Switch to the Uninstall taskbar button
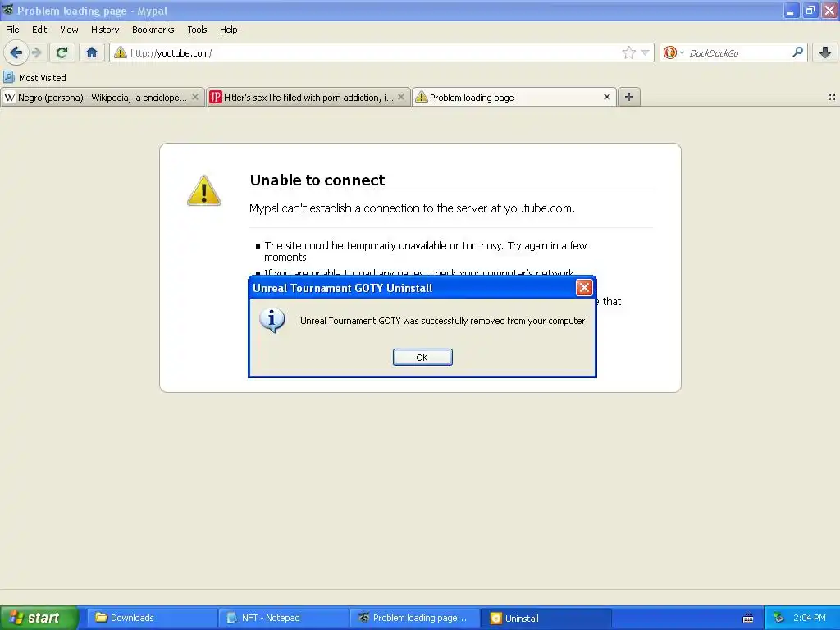Screen dimensions: 840x630 [x=546, y=618]
